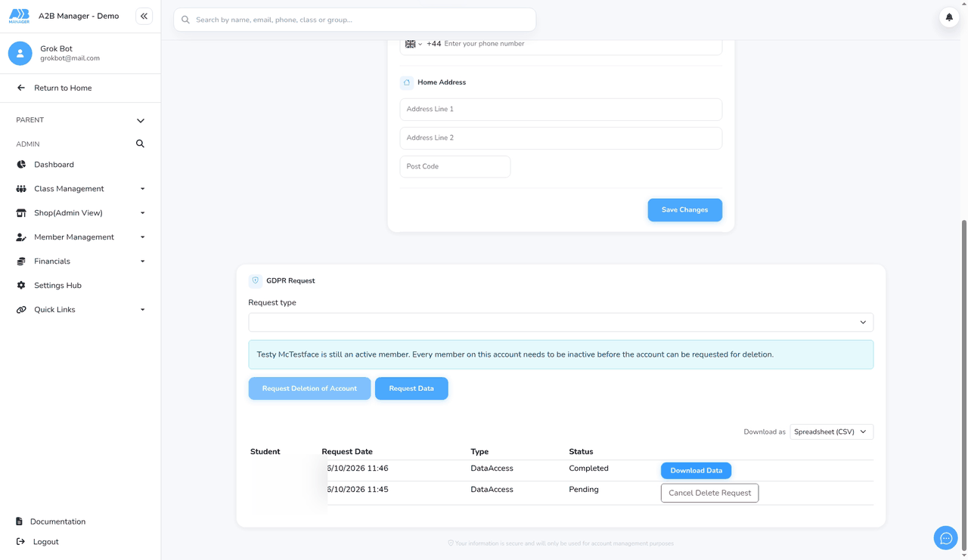Click the Member Management user icon

tap(21, 237)
